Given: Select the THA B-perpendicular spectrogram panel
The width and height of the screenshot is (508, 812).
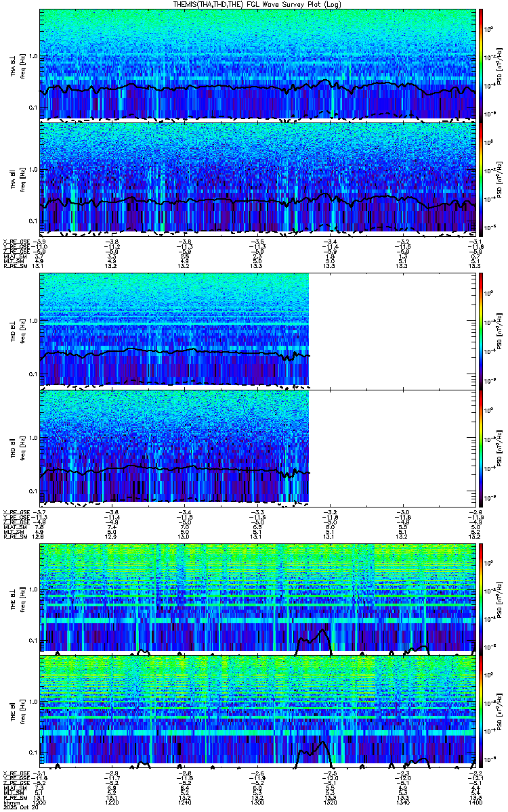Looking at the screenshot, I should [x=256, y=64].
